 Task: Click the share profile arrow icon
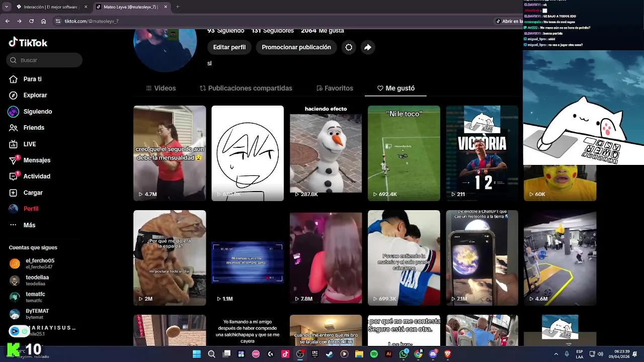tap(368, 47)
